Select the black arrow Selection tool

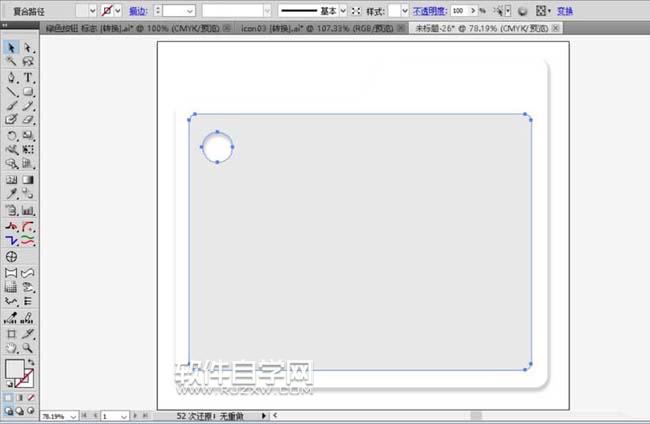pyautogui.click(x=11, y=48)
